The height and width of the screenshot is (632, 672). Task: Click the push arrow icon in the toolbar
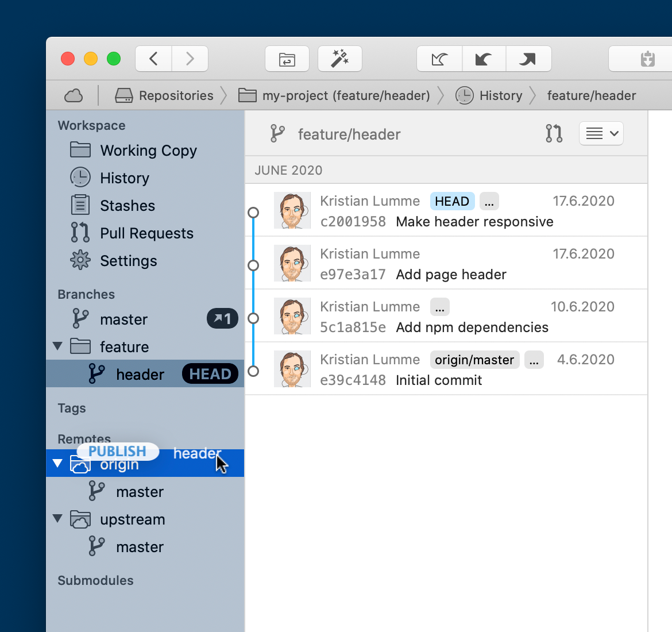(x=528, y=59)
